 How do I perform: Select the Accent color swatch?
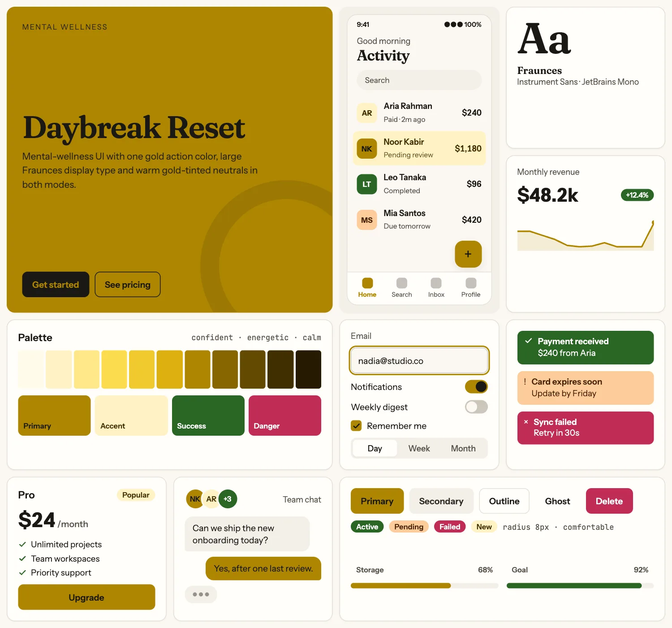point(131,416)
